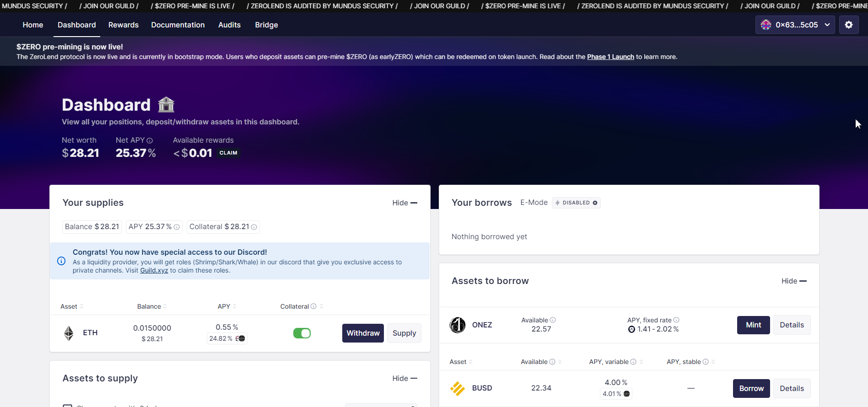Sort borrow assets by APY, variable
The image size is (868, 407).
pos(616,362)
